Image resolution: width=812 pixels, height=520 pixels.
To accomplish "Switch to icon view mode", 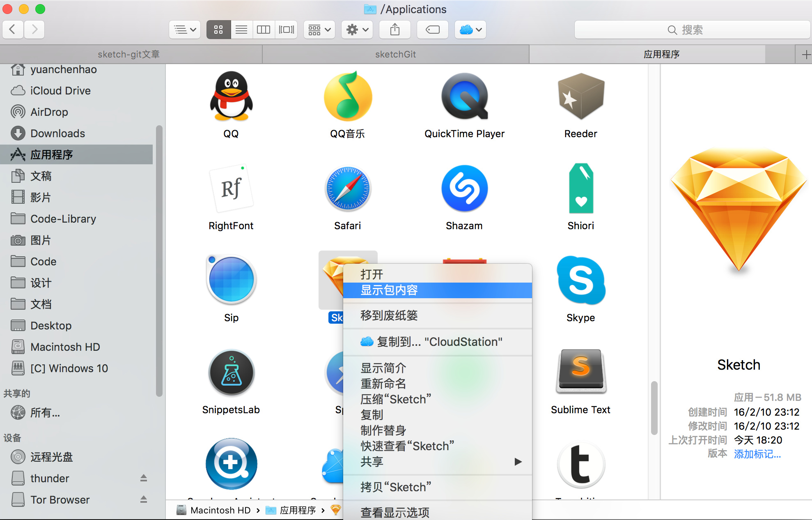I will 218,30.
